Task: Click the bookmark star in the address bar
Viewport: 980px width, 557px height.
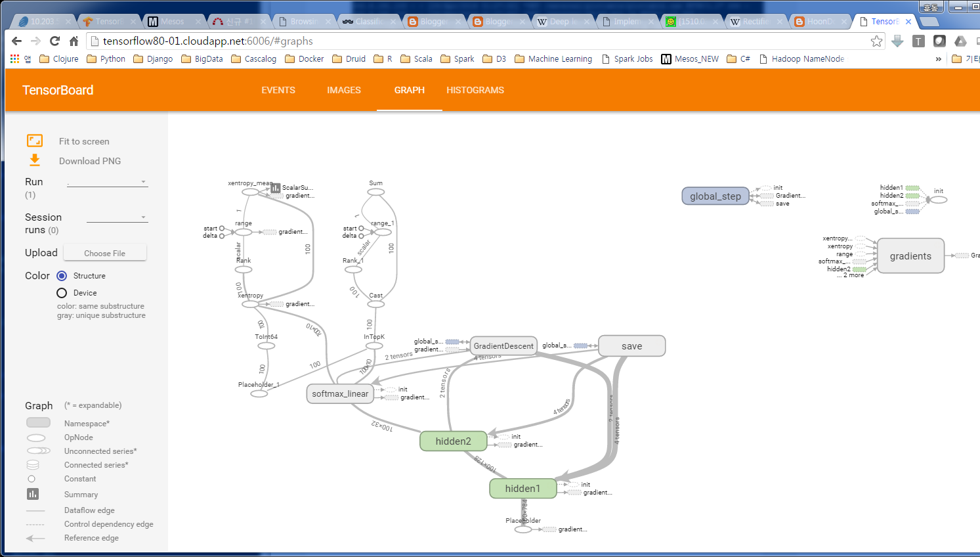Action: pos(876,40)
